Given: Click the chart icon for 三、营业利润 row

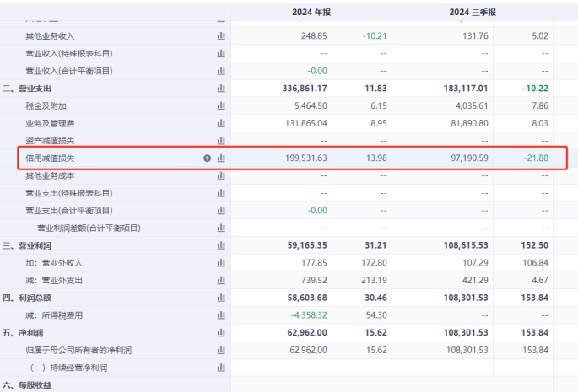Looking at the screenshot, I should (x=221, y=245).
